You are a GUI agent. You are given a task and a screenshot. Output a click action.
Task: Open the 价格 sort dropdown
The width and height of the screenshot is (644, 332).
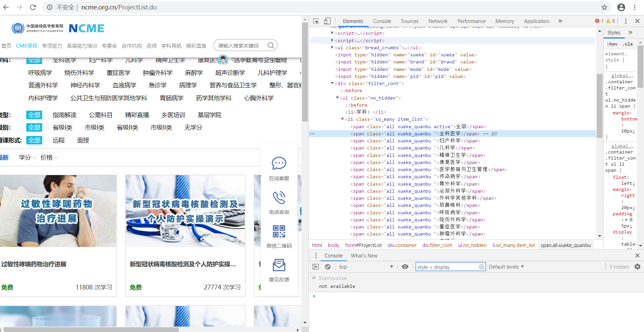tap(49, 157)
